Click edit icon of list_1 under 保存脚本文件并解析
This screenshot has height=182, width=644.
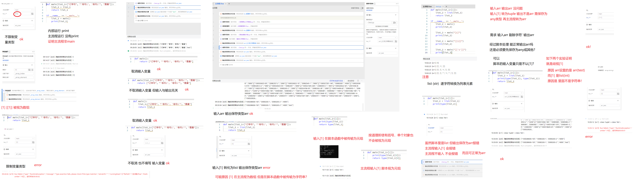pos(396,41)
